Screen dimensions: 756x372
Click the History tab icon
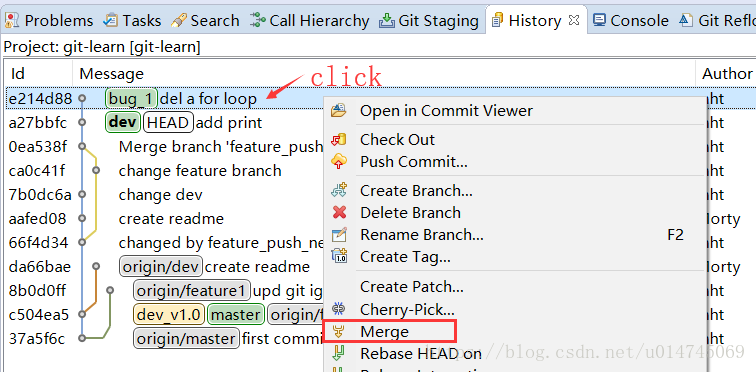(x=497, y=21)
